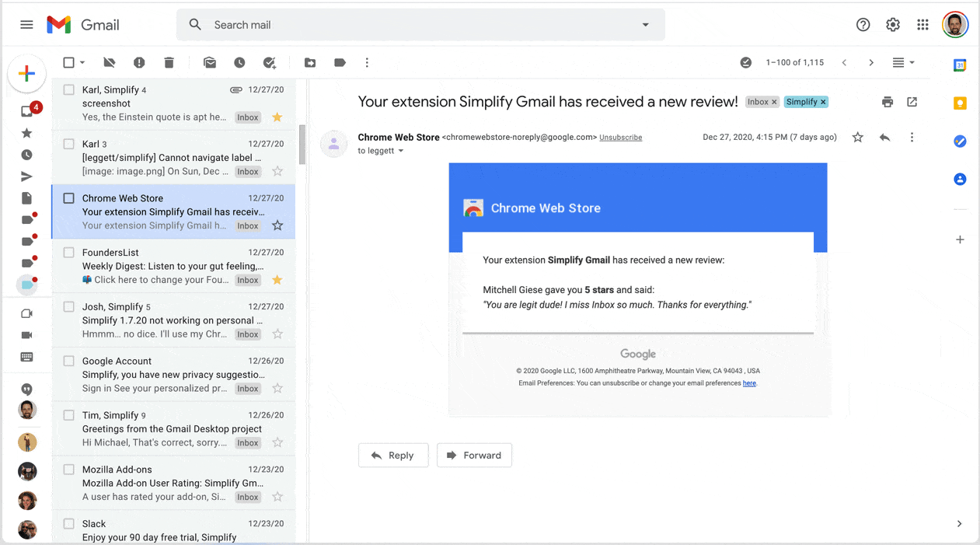980x545 pixels.
Task: Click the 'here' email preferences link
Action: point(749,383)
